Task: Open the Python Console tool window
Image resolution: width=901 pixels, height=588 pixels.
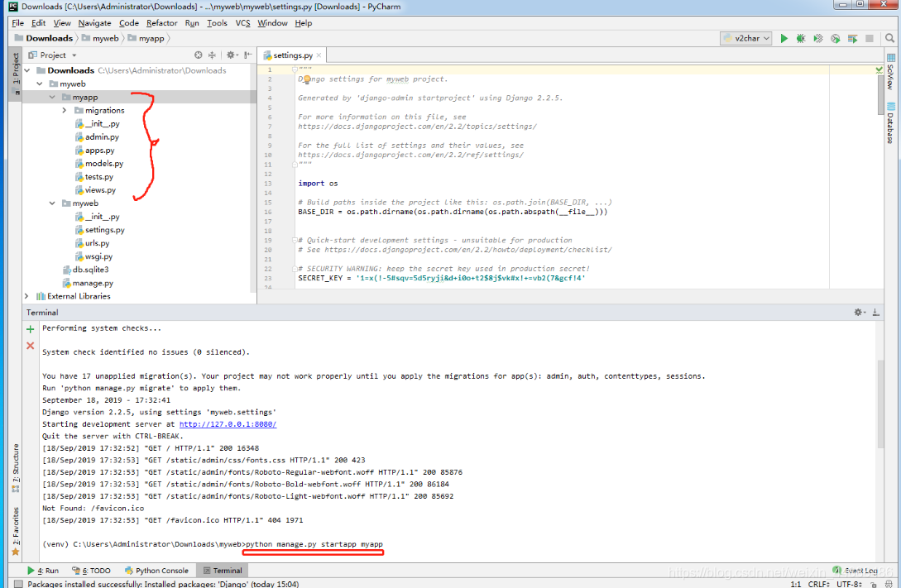Action: pos(156,570)
